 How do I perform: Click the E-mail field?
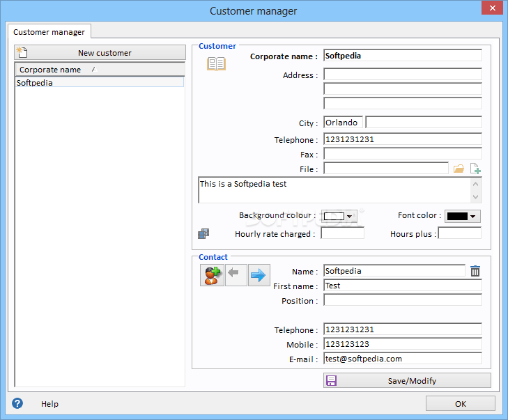(x=403, y=359)
